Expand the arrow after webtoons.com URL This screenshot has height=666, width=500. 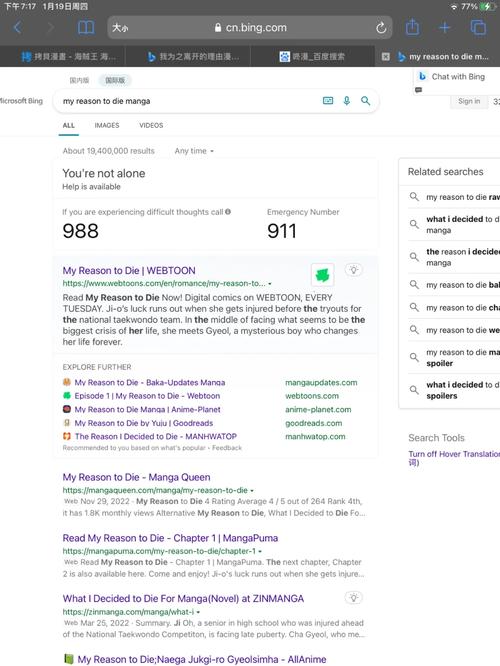[270, 283]
